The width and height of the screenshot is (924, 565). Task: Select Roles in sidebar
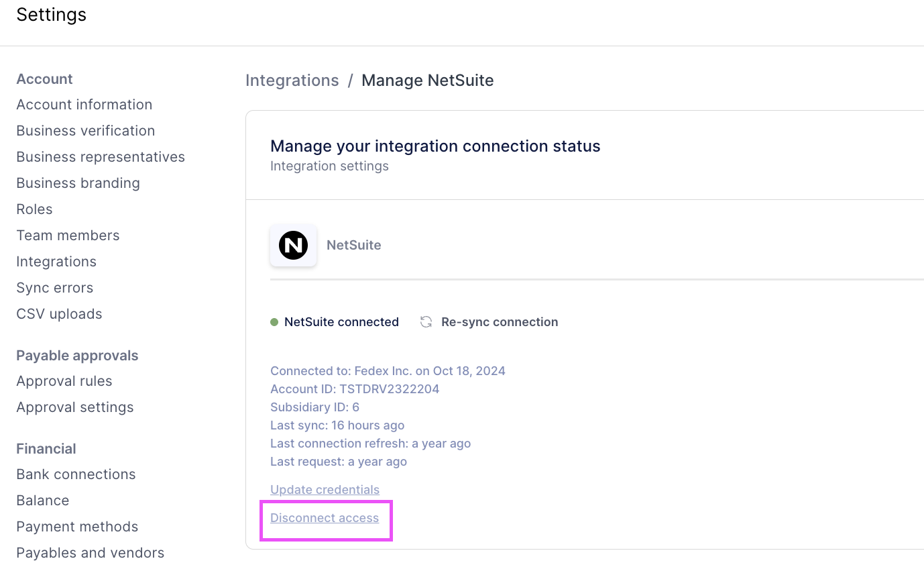[34, 209]
